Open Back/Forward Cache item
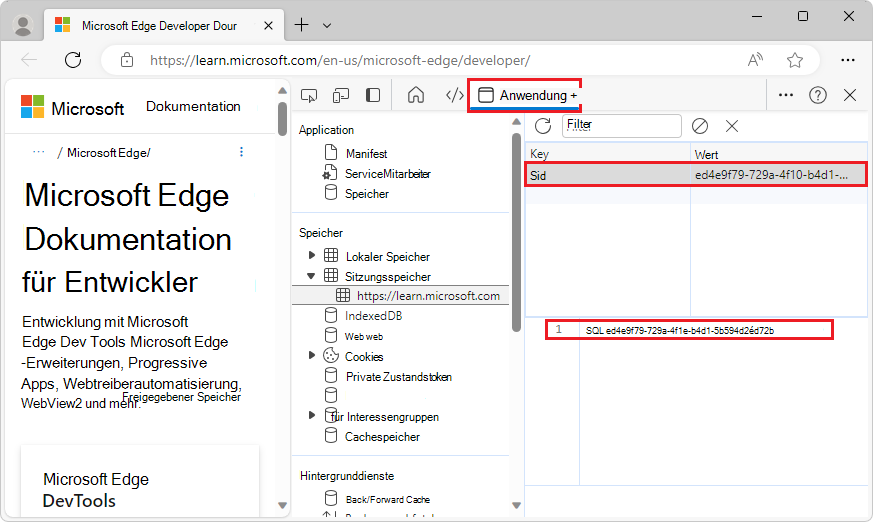873x522 pixels. pos(388,499)
